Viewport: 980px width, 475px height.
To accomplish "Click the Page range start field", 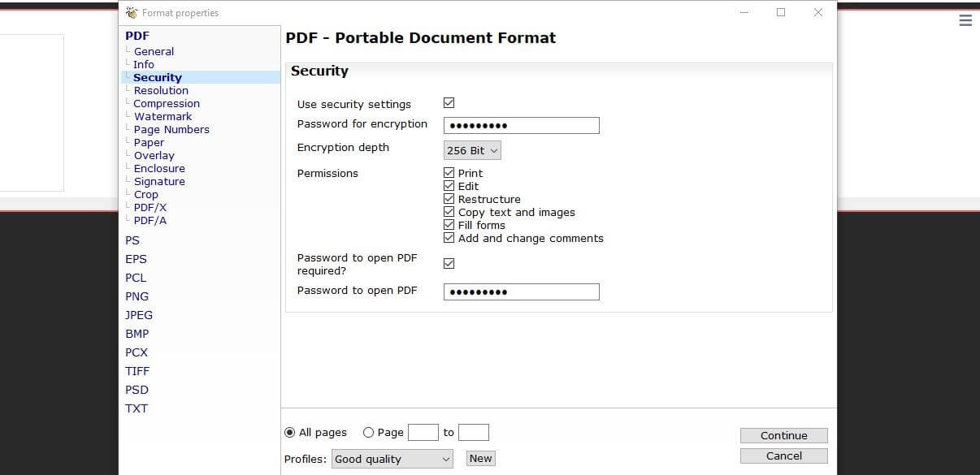I will click(x=423, y=433).
